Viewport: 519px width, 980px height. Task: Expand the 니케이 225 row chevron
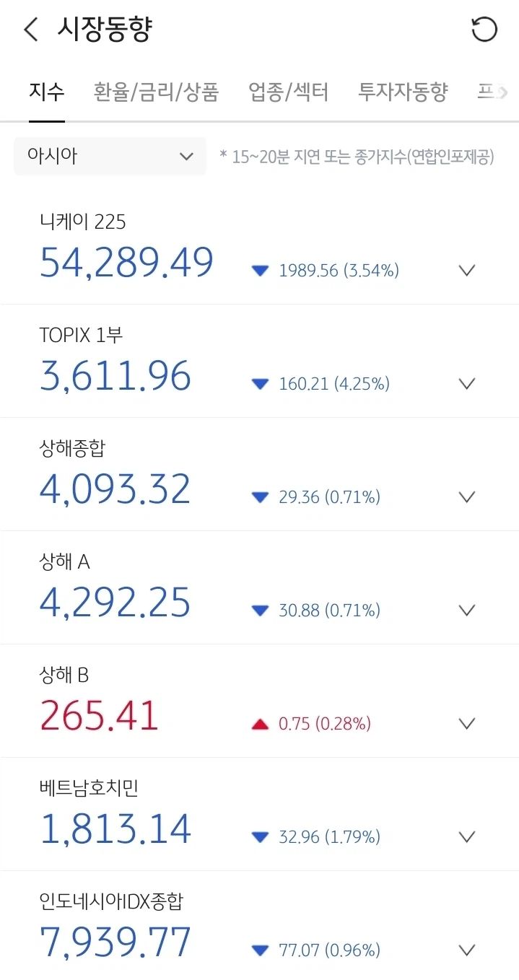point(467,271)
